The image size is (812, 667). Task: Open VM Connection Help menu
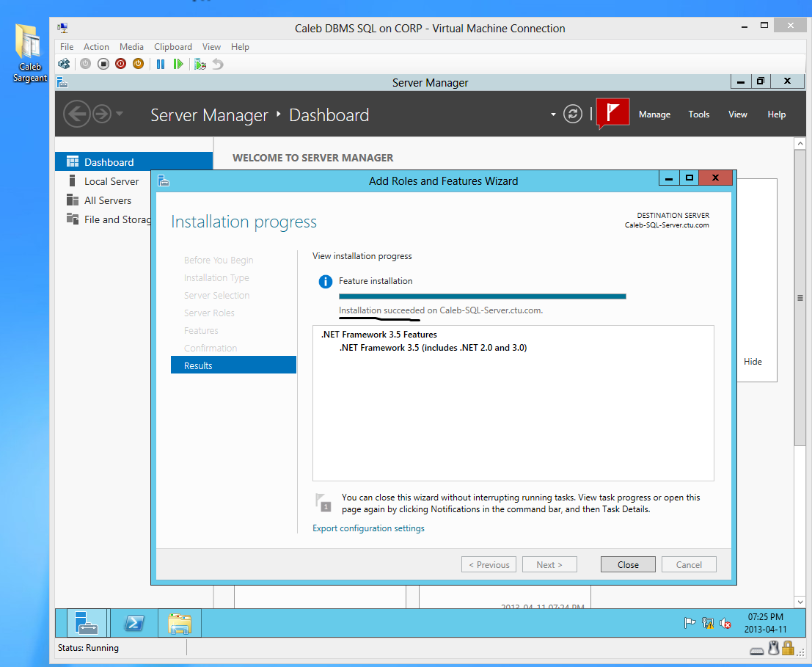point(240,47)
